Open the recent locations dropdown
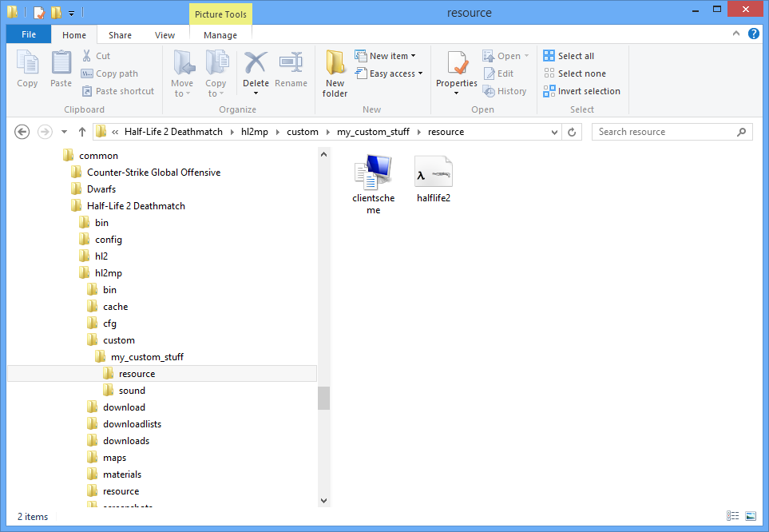Image resolution: width=769 pixels, height=532 pixels. tap(64, 132)
